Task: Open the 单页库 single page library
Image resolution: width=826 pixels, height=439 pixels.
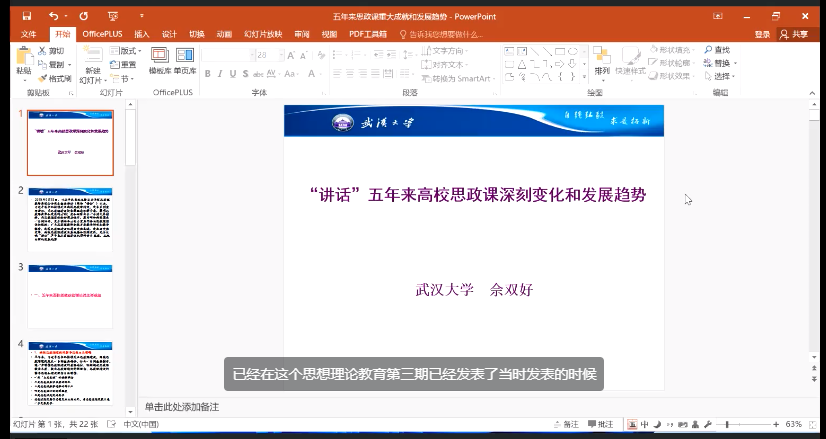Action: pyautogui.click(x=185, y=60)
